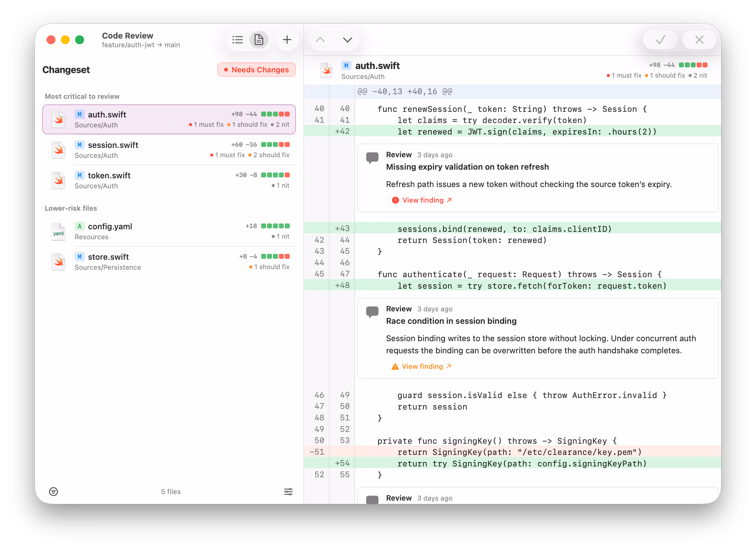Click 'Race condition in session binding' title
Screen dimensions: 756x550
[x=451, y=321]
